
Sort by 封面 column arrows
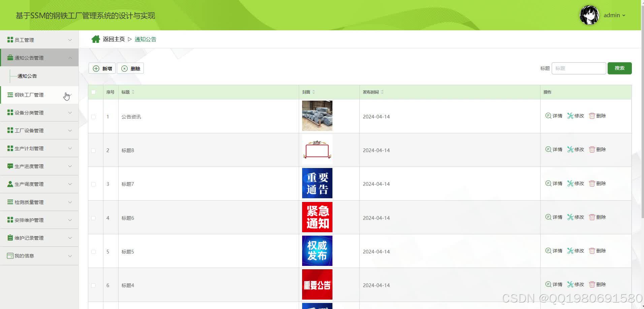click(x=314, y=92)
